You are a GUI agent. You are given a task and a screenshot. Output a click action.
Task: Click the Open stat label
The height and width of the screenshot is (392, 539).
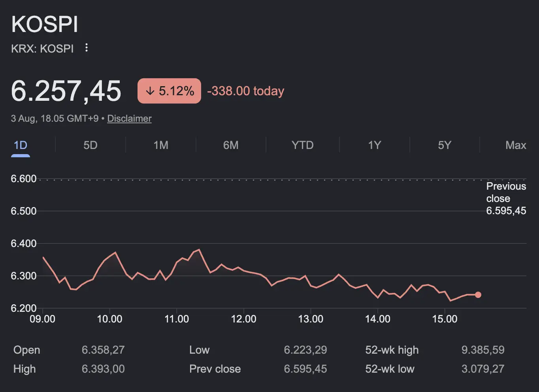(27, 350)
